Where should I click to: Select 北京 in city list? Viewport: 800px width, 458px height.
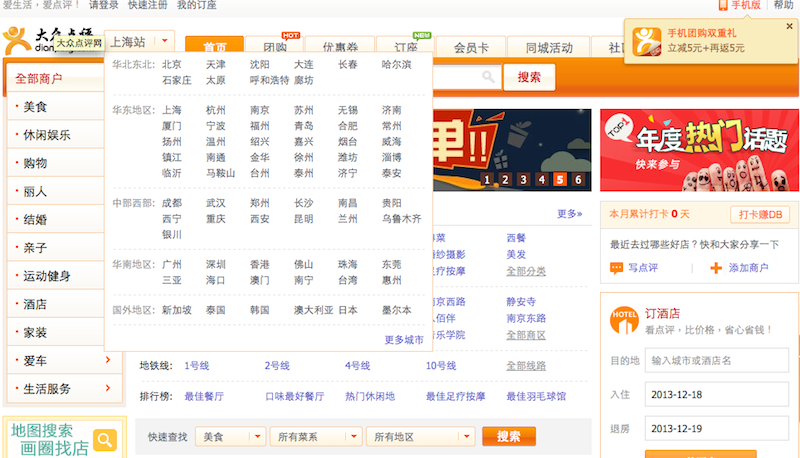pos(171,64)
